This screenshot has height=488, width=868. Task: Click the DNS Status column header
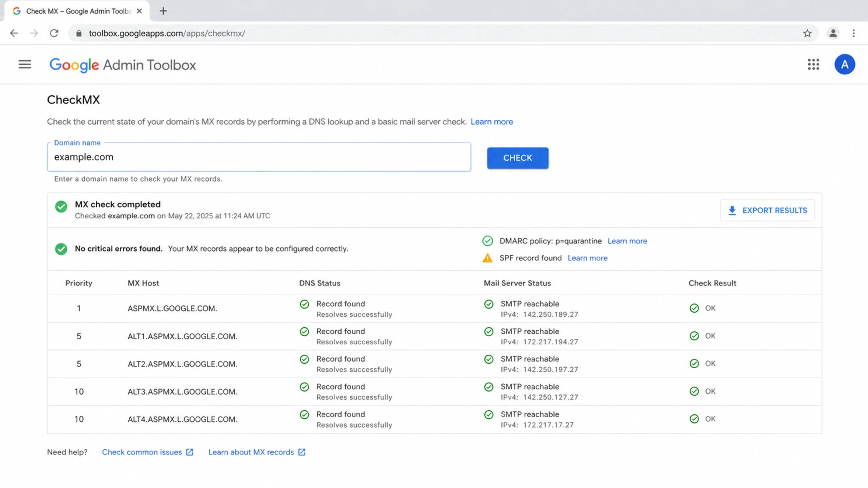click(x=320, y=283)
